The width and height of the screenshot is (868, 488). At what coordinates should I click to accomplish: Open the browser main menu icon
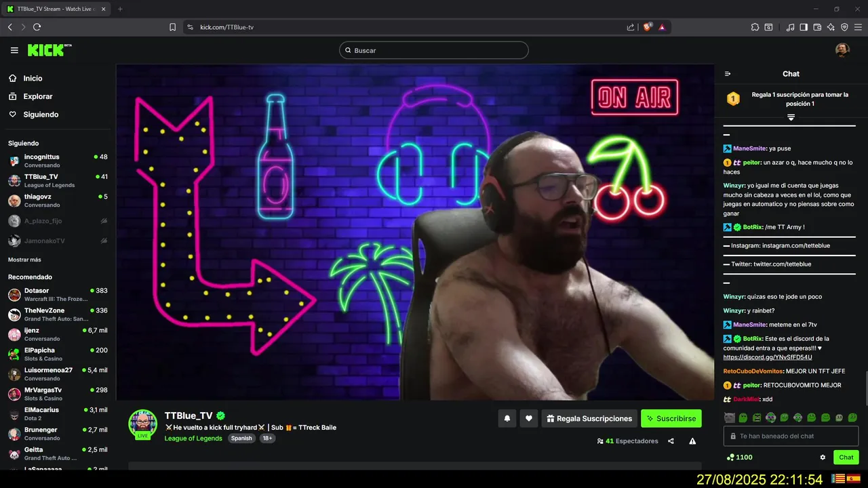(858, 27)
